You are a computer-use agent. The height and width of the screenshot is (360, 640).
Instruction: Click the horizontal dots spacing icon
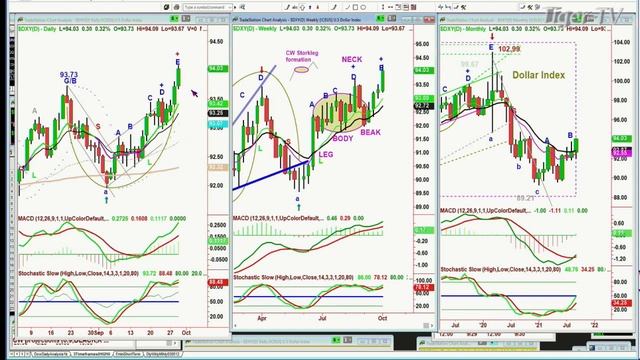pos(390,7)
